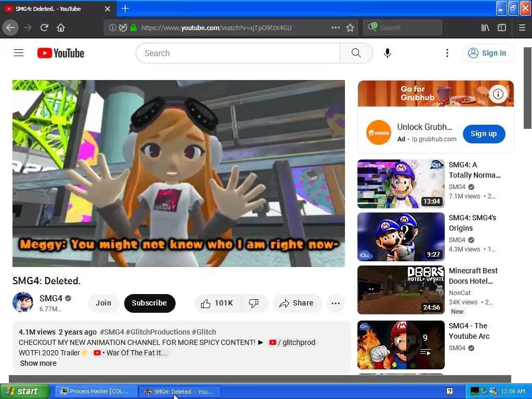Image resolution: width=532 pixels, height=399 pixels.
Task: Click the black graph system tray icon
Action: 475,391
